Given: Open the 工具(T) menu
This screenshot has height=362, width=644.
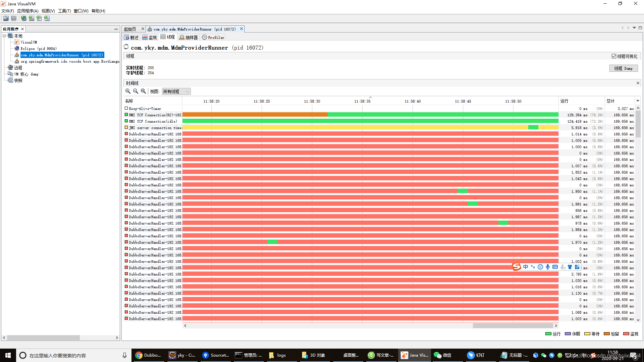Looking at the screenshot, I should 64,11.
